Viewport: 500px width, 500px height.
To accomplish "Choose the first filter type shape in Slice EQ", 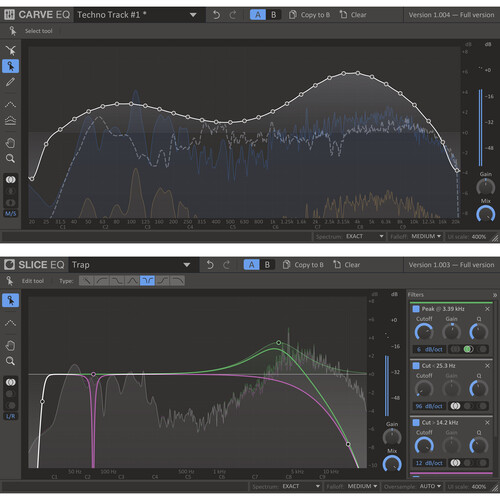I will [x=87, y=281].
